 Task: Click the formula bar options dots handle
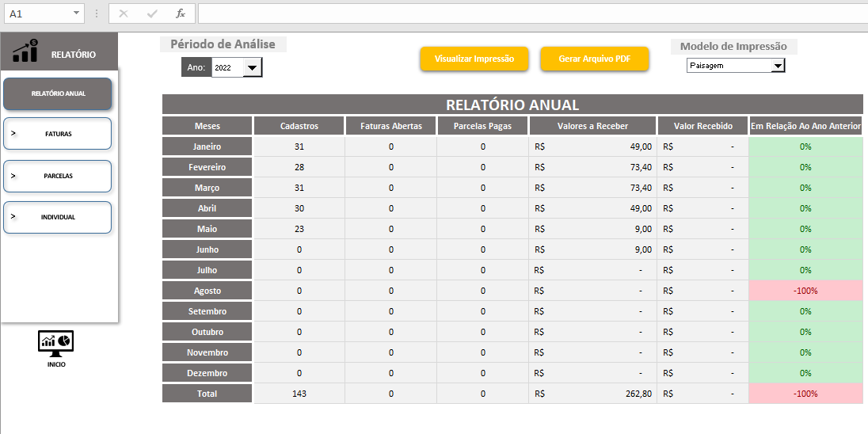pyautogui.click(x=97, y=13)
